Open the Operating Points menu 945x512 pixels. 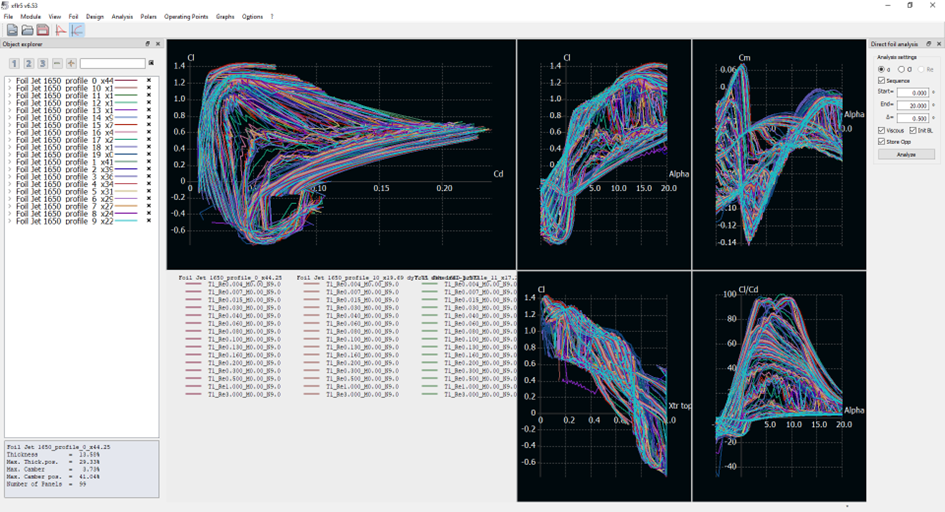[187, 17]
